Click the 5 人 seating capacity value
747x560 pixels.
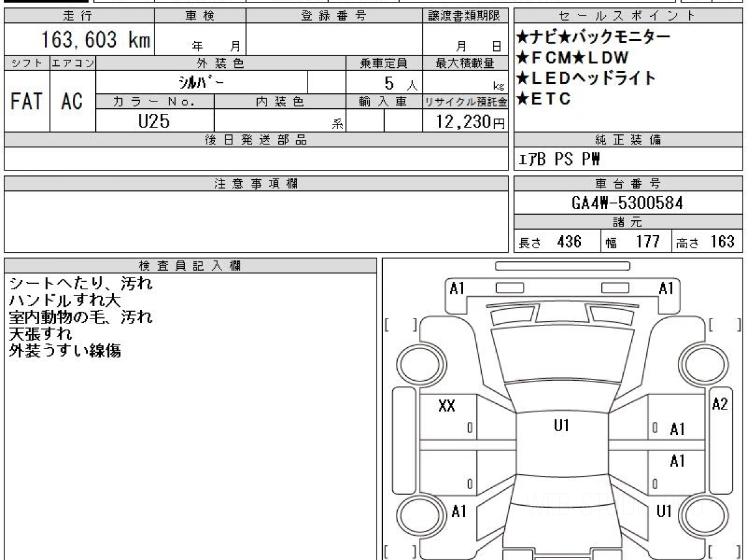click(x=402, y=83)
